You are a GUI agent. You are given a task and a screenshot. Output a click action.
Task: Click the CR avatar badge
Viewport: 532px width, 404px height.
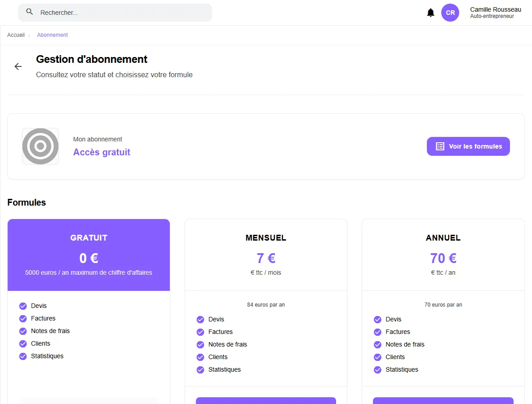coord(450,13)
